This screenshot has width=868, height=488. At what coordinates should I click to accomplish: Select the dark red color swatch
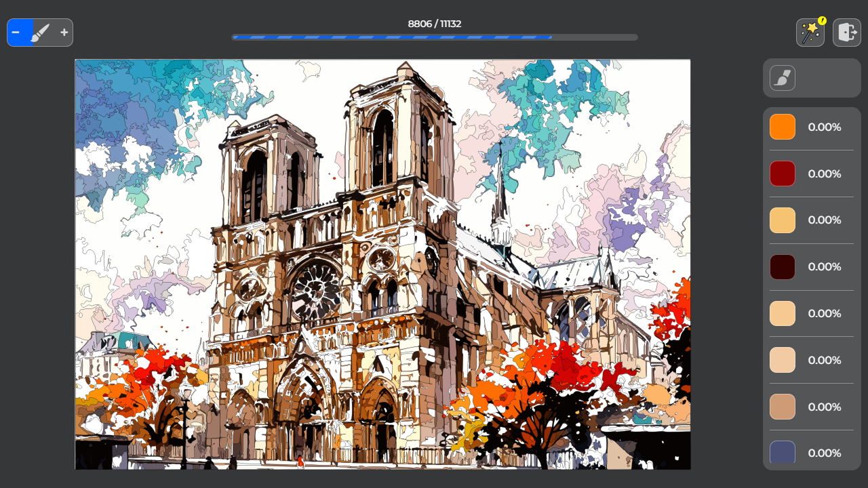tap(782, 174)
